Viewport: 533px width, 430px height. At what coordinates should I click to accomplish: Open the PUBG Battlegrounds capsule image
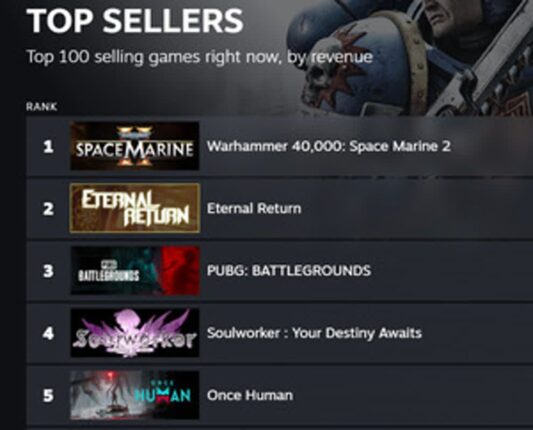[135, 271]
